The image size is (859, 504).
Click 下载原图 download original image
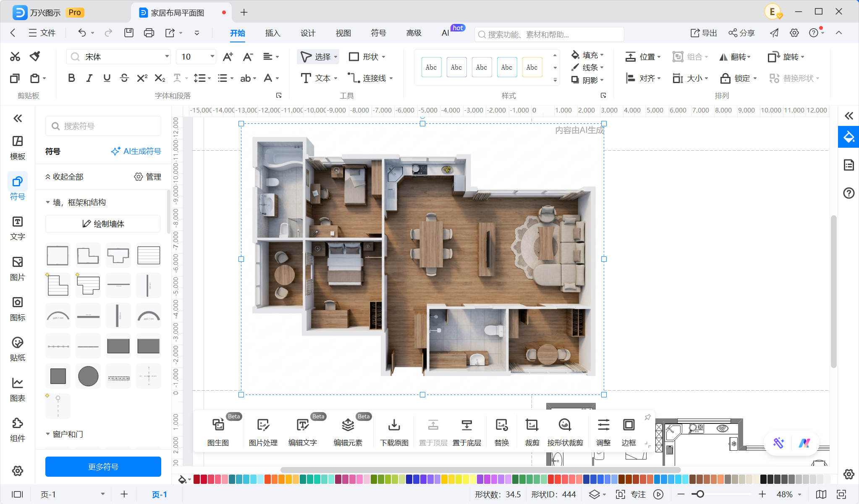[394, 431]
